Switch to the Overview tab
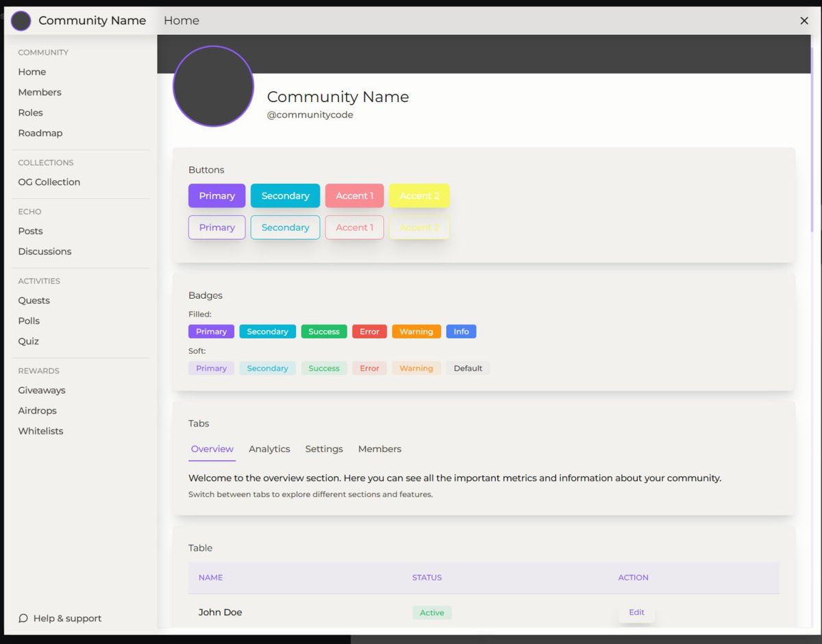The width and height of the screenshot is (822, 644). coord(212,449)
